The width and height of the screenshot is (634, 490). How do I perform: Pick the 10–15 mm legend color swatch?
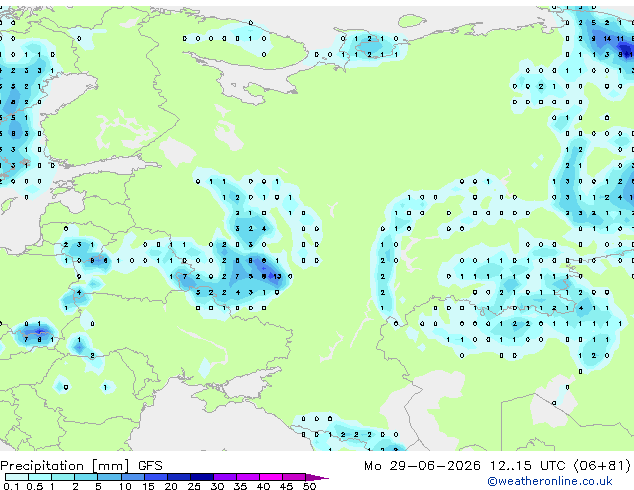tap(132, 477)
